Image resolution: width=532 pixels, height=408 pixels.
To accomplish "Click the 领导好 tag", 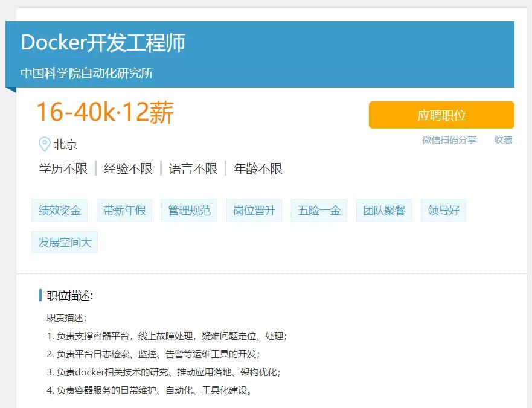I will [443, 211].
